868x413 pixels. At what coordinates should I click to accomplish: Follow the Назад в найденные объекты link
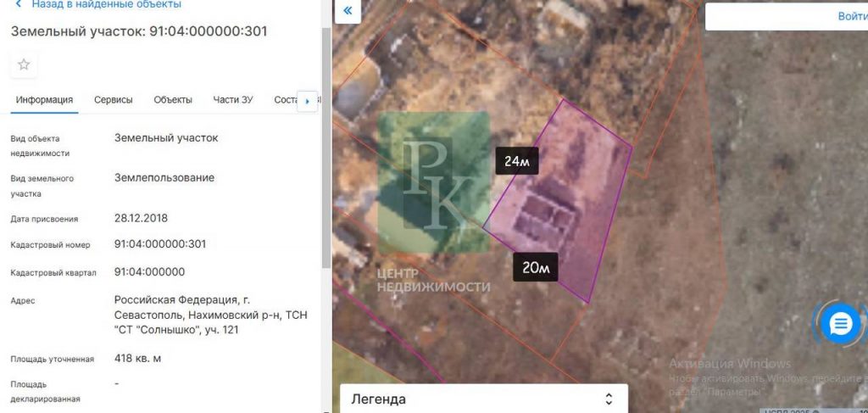pos(106,4)
